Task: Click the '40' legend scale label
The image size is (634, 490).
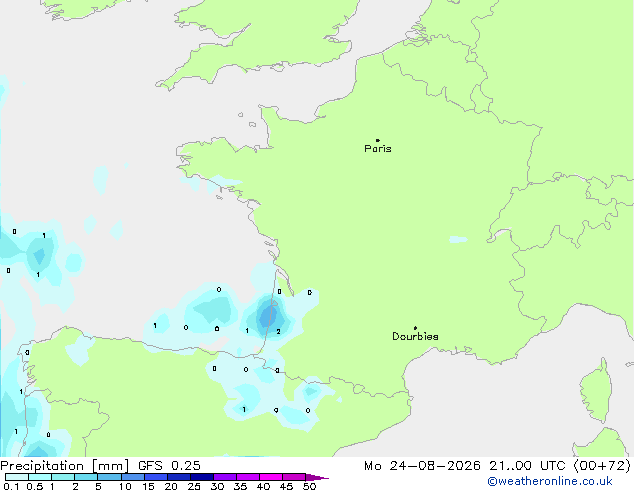Action: pos(263,486)
